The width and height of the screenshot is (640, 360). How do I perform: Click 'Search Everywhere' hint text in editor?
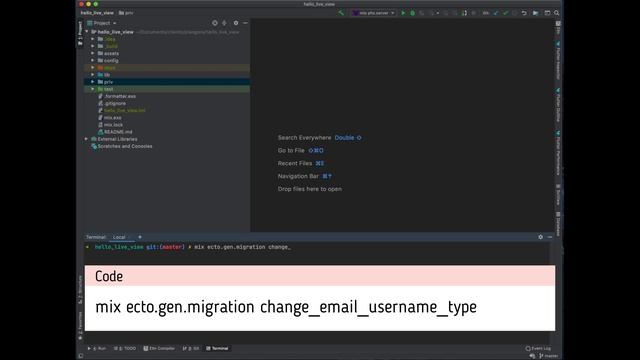tap(304, 138)
